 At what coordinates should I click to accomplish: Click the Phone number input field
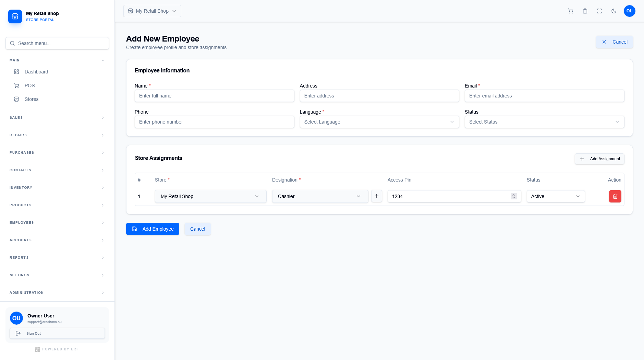coord(214,122)
